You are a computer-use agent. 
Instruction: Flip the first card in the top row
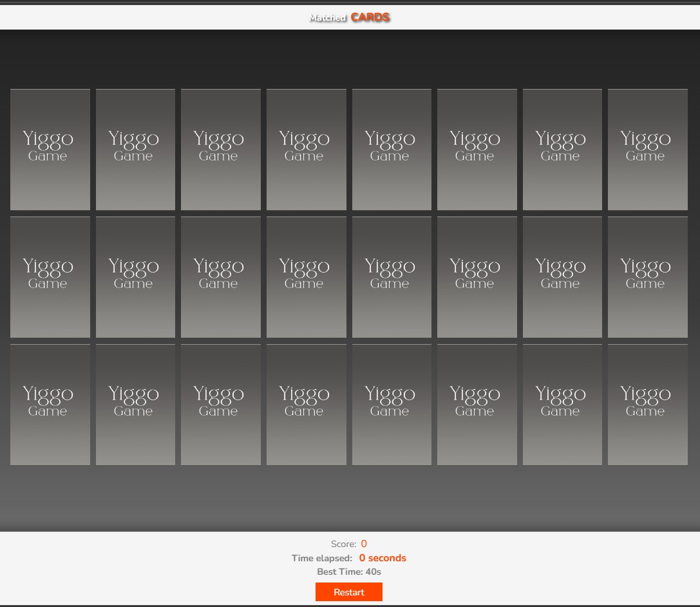click(50, 149)
